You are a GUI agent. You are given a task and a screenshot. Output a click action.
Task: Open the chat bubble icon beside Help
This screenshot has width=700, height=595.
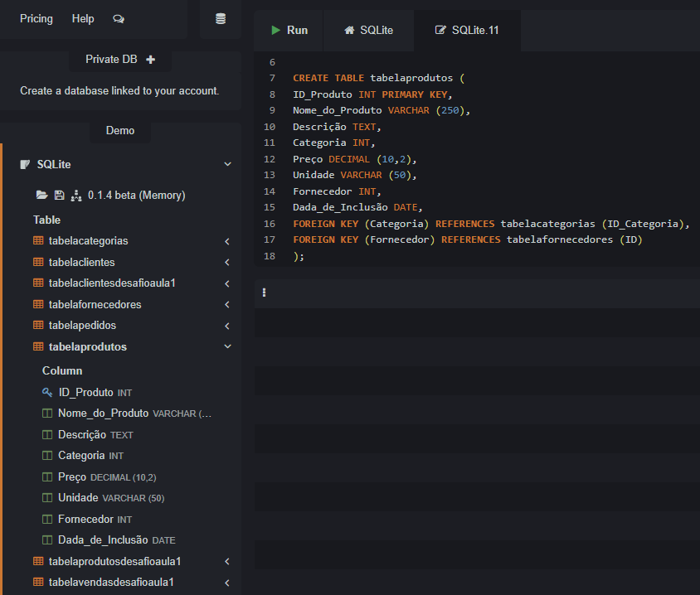coord(119,19)
